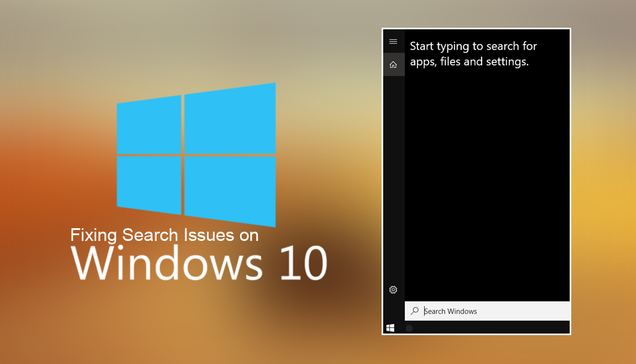Click the globe icon on the taskbar
The height and width of the screenshot is (364, 636).
409,328
